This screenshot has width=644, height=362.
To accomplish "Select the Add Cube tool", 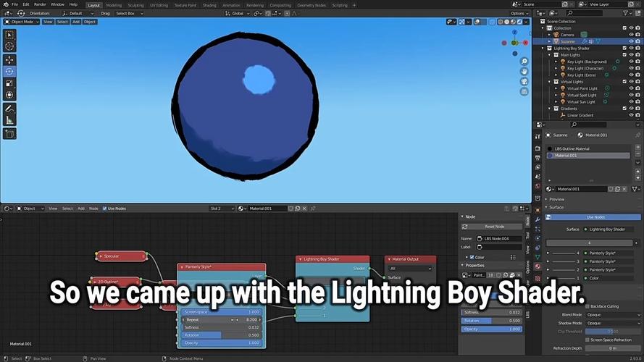I will (9, 134).
